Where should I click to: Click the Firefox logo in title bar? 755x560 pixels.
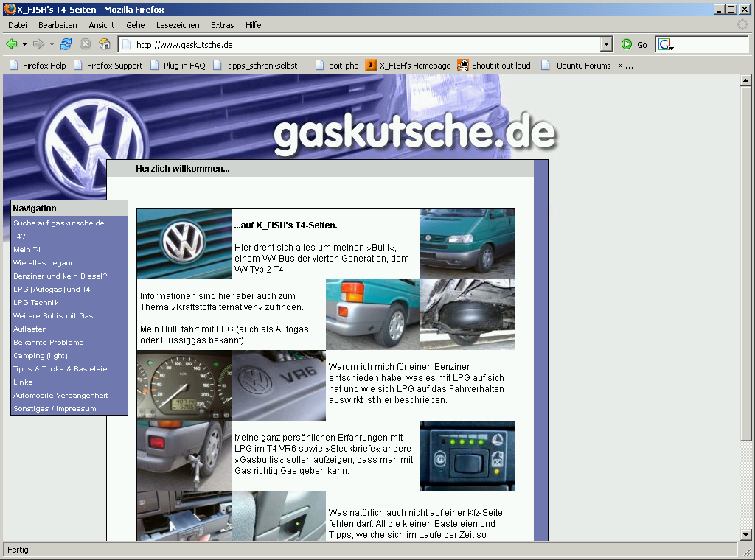[10, 9]
